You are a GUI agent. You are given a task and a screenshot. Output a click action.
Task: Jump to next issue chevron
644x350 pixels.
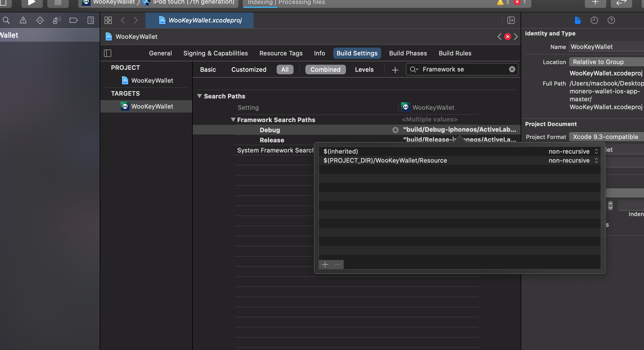[516, 37]
